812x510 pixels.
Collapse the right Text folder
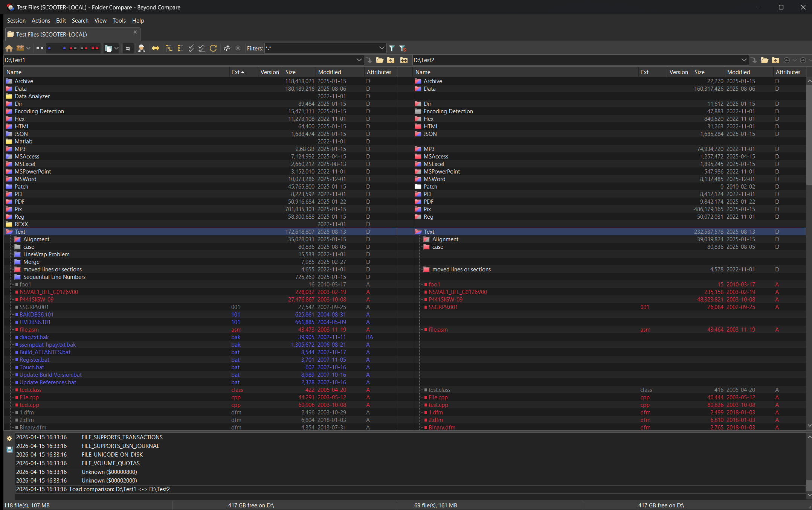[x=418, y=232]
